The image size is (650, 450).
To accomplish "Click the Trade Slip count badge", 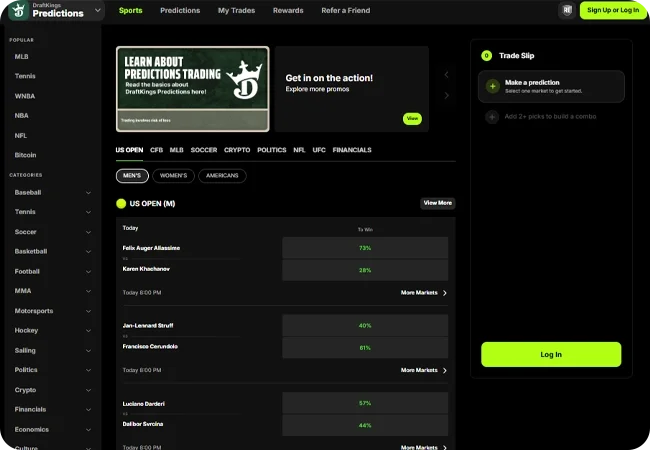I will tap(487, 56).
